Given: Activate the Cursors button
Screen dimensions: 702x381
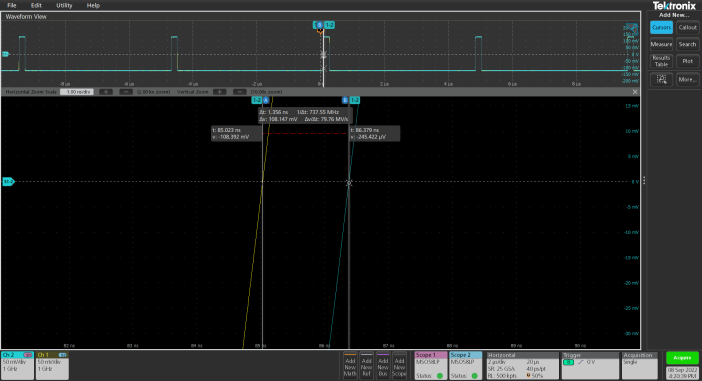Looking at the screenshot, I should [661, 27].
